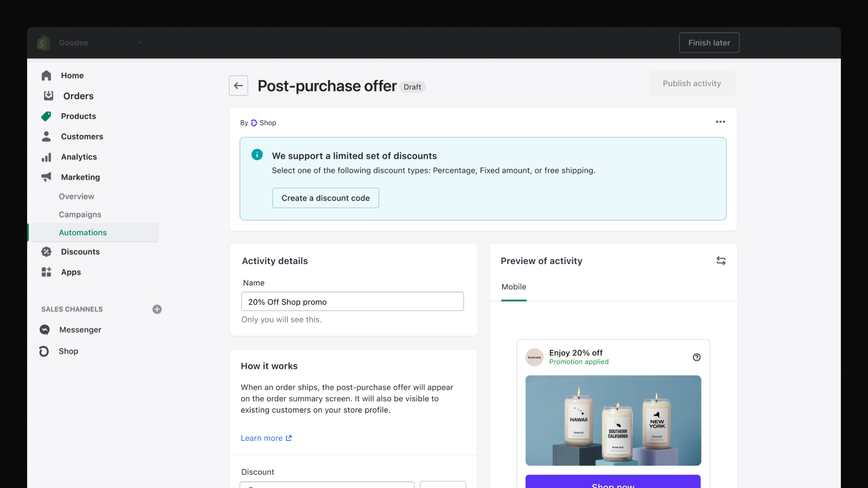The width and height of the screenshot is (868, 488).
Task: Click the Home house icon
Action: click(x=47, y=75)
